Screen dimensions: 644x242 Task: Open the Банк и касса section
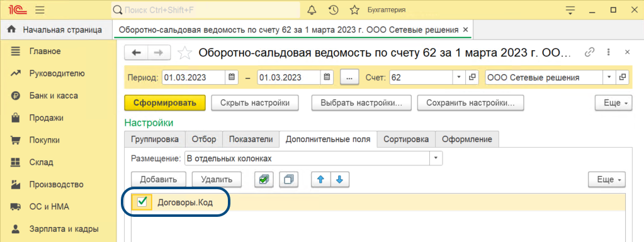(x=54, y=96)
